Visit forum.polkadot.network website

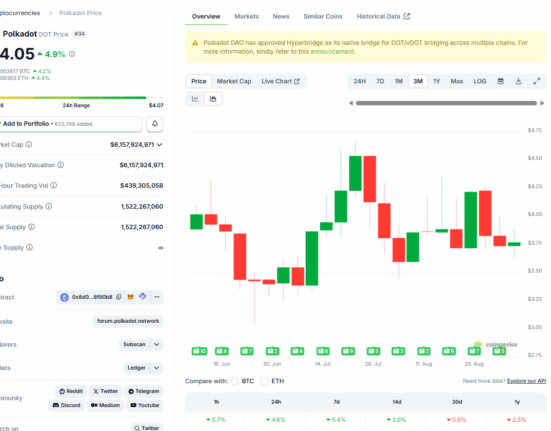point(128,321)
